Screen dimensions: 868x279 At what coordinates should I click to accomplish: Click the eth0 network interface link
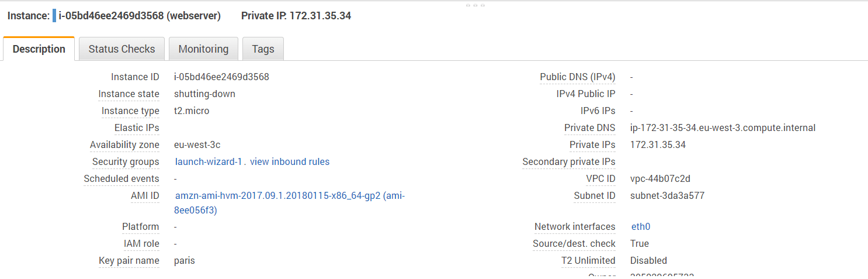pos(641,227)
